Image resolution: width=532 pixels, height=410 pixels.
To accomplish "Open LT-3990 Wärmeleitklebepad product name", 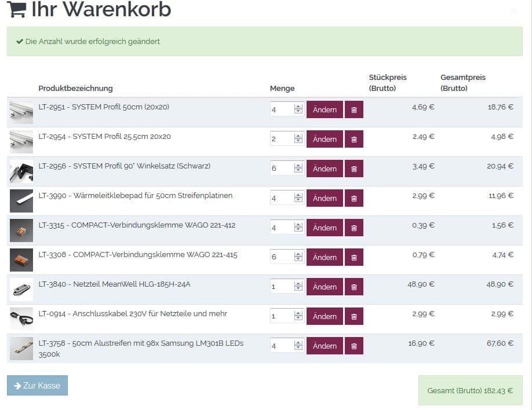I will tap(136, 196).
